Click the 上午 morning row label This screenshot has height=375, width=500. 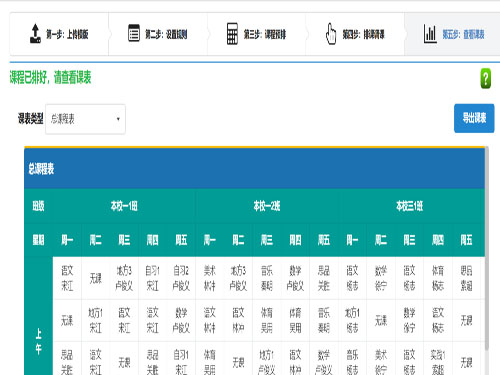pyautogui.click(x=39, y=341)
